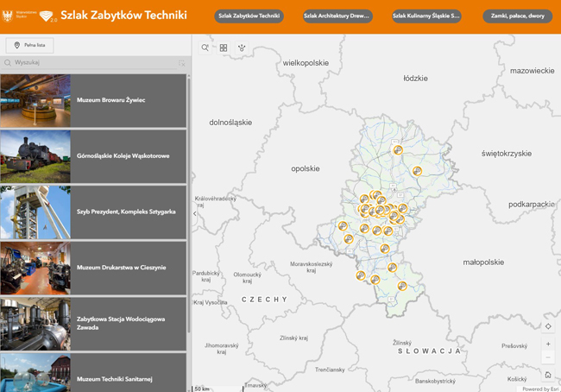The width and height of the screenshot is (561, 392).
Task: Open the map search tool icon
Action: pos(205,47)
